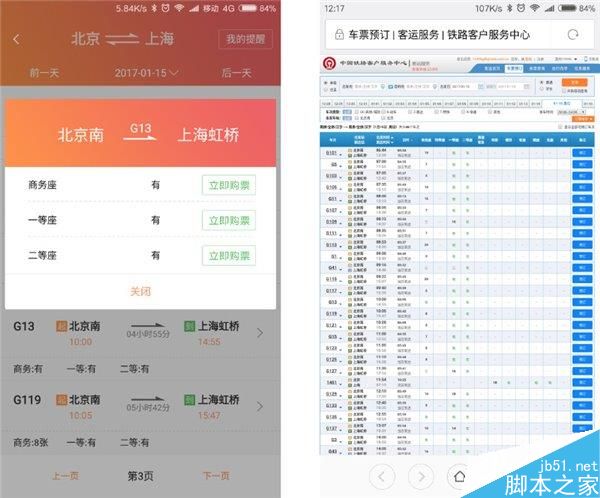Viewport: 600px width, 498px height.
Task: Go to 后一天 (next day)
Action: pos(236,73)
